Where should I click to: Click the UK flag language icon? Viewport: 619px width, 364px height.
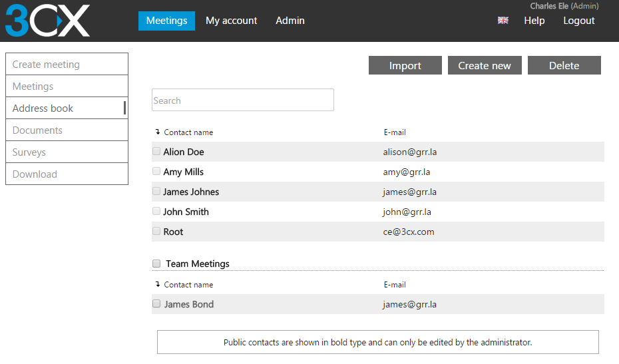pos(503,21)
